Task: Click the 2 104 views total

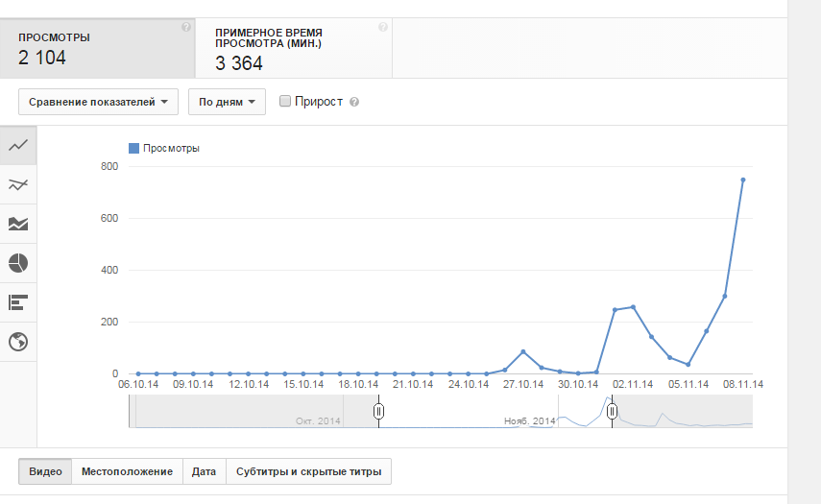Action: [x=42, y=58]
